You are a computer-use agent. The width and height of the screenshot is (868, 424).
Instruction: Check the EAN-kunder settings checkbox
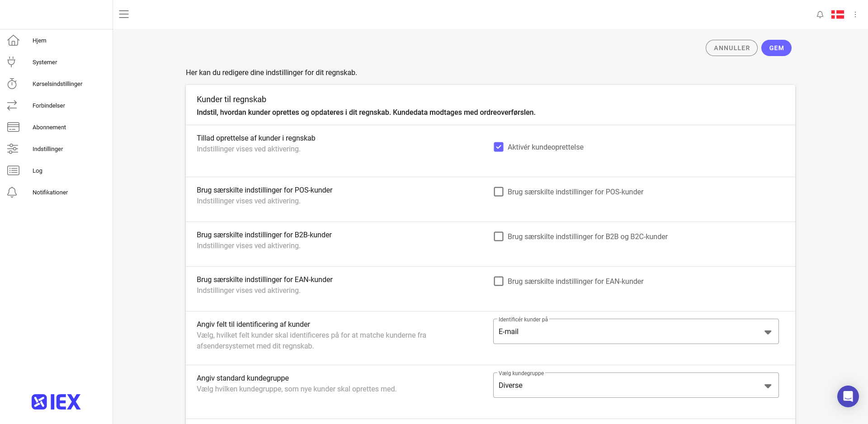click(x=498, y=281)
